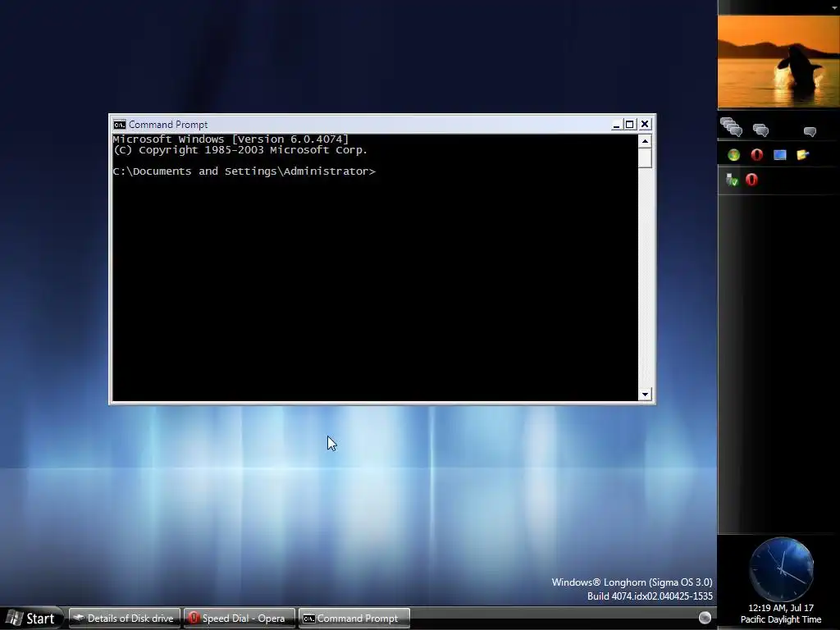Switch to Speed Dial - Opera taskbar button
Viewport: 840px width, 630px height.
(x=239, y=619)
